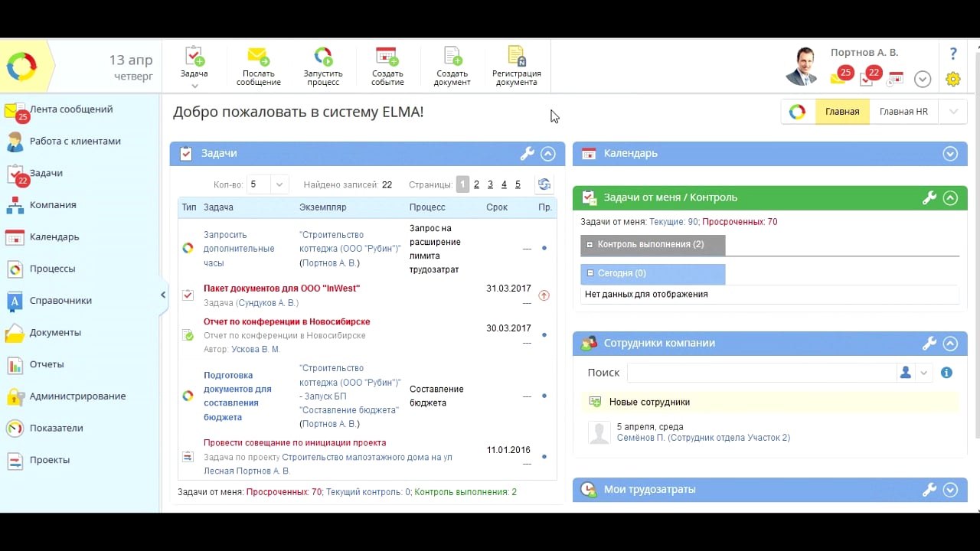Open the help question mark icon
The image size is (980, 551).
pyautogui.click(x=953, y=54)
